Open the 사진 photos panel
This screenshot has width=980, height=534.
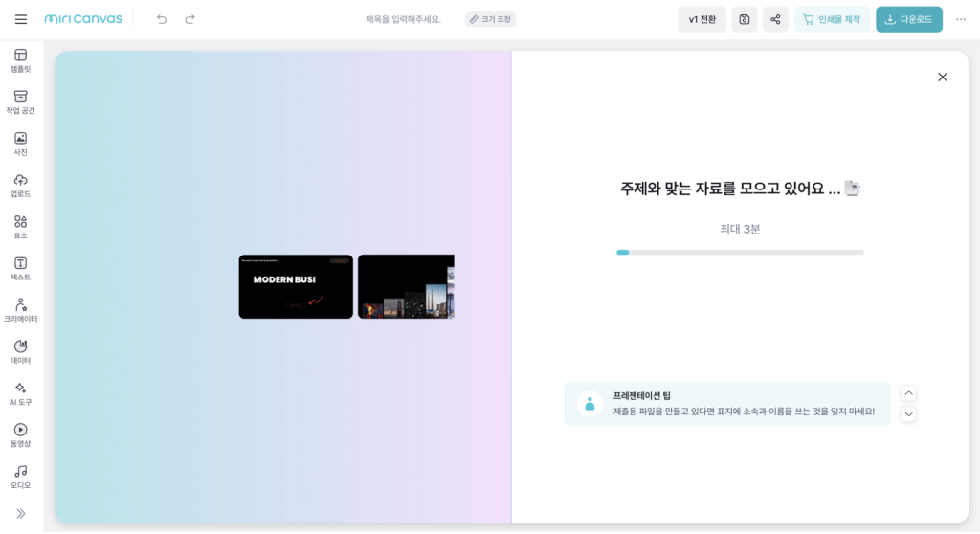pyautogui.click(x=21, y=144)
